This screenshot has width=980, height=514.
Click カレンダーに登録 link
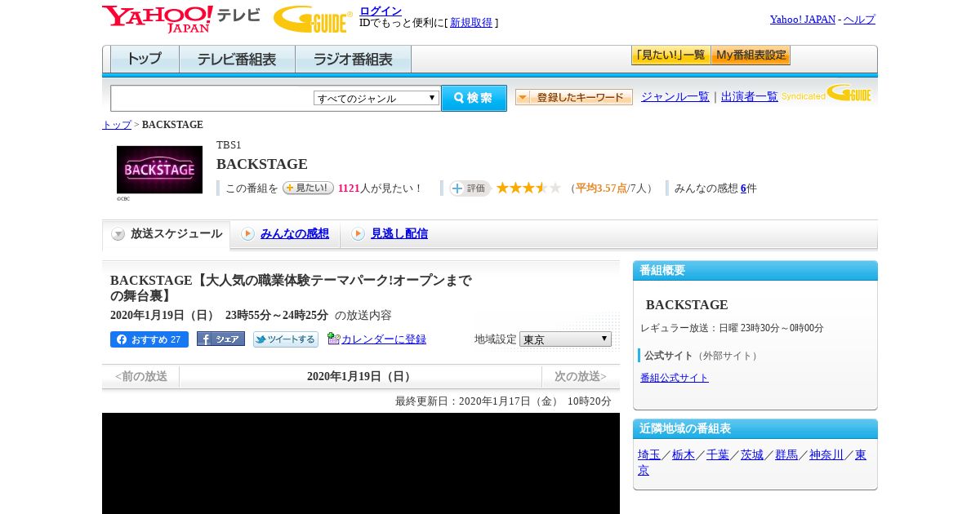384,339
